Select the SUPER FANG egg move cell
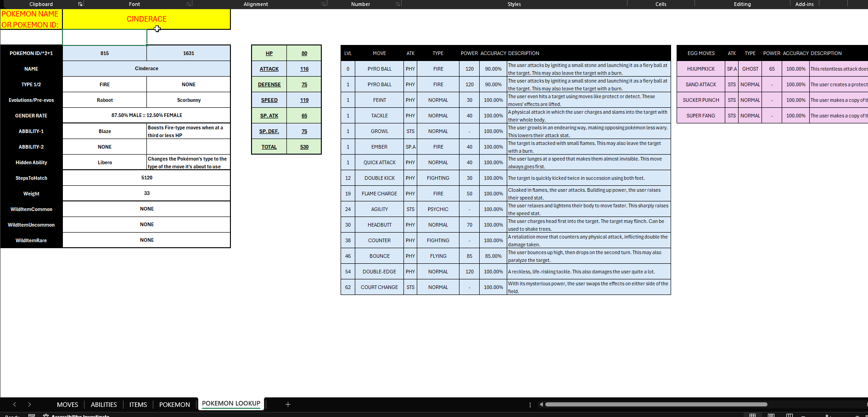This screenshot has width=868, height=417. click(700, 116)
